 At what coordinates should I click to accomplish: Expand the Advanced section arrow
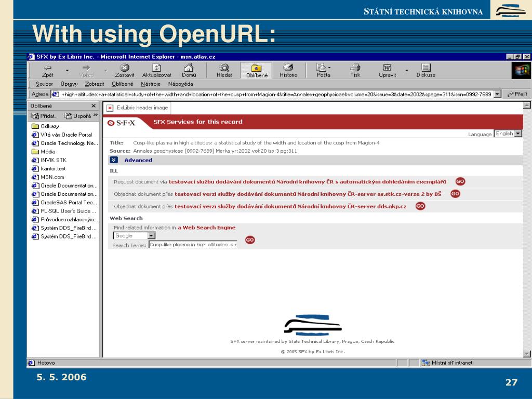(114, 160)
